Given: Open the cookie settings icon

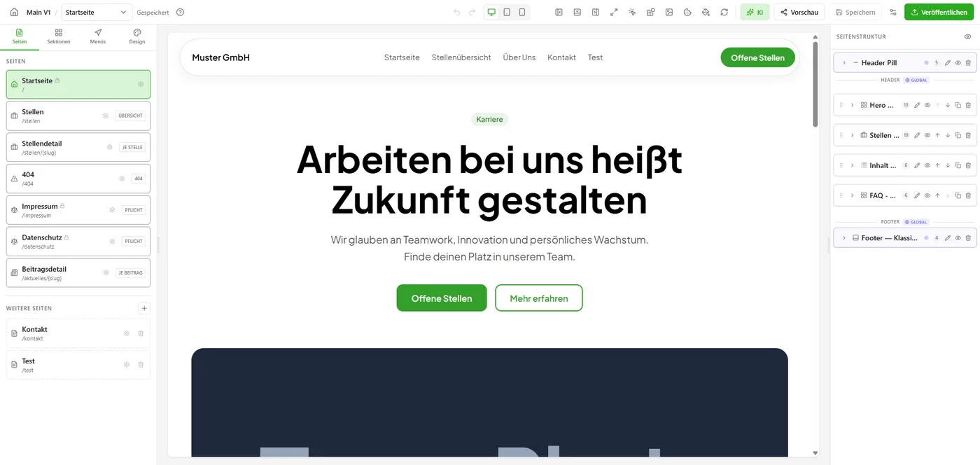Looking at the screenshot, I should [x=687, y=12].
